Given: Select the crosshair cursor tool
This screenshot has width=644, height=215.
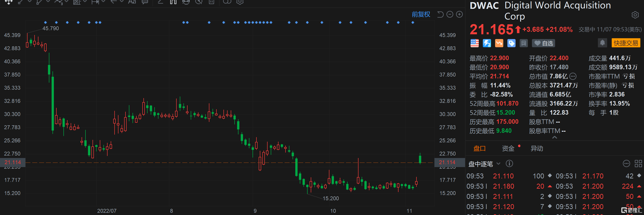Looking at the screenshot, I should (8, 2).
